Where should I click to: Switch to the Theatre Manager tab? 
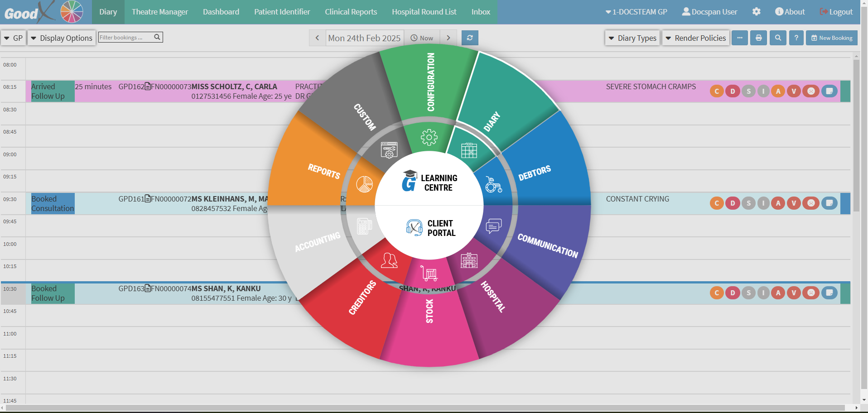click(x=159, y=12)
